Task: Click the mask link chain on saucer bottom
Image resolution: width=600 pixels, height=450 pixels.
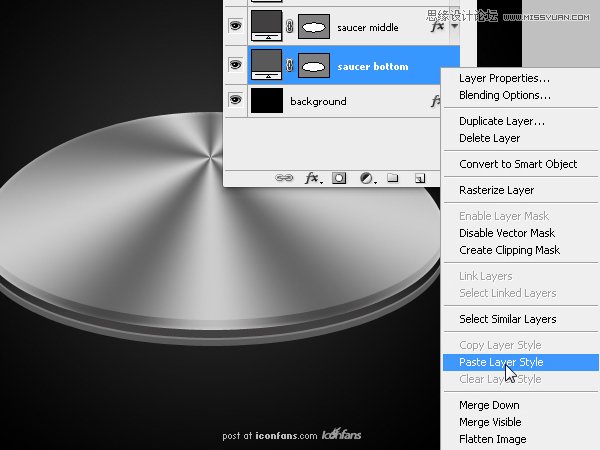Action: pyautogui.click(x=290, y=65)
